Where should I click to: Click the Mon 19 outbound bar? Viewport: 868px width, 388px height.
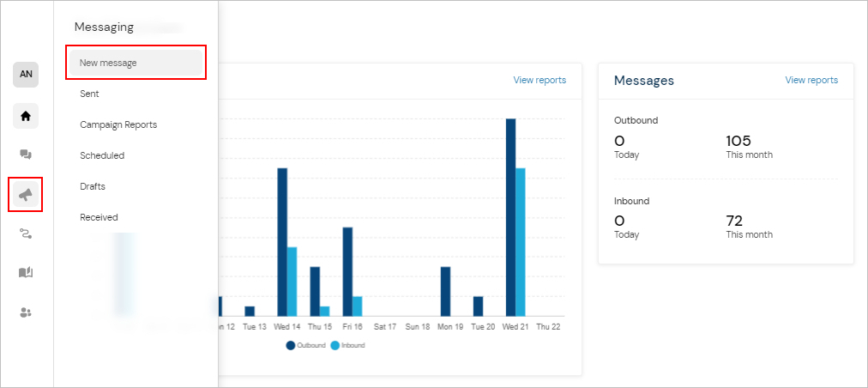coord(445,291)
